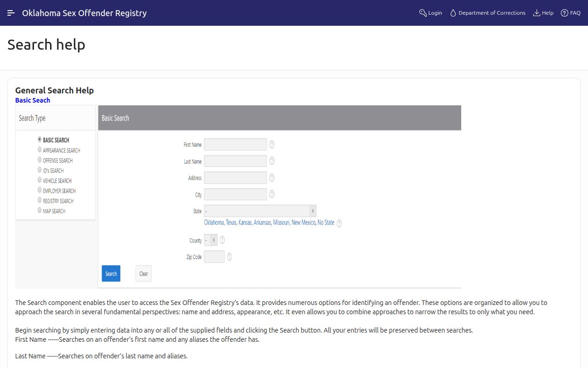This screenshot has width=588, height=368.
Task: Click the Search help page heading
Action: coord(46,45)
